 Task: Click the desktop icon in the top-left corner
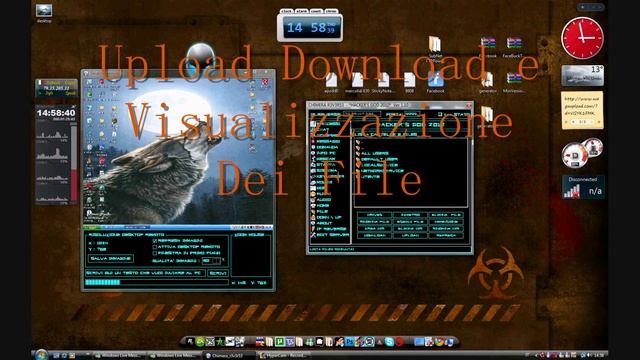click(44, 13)
